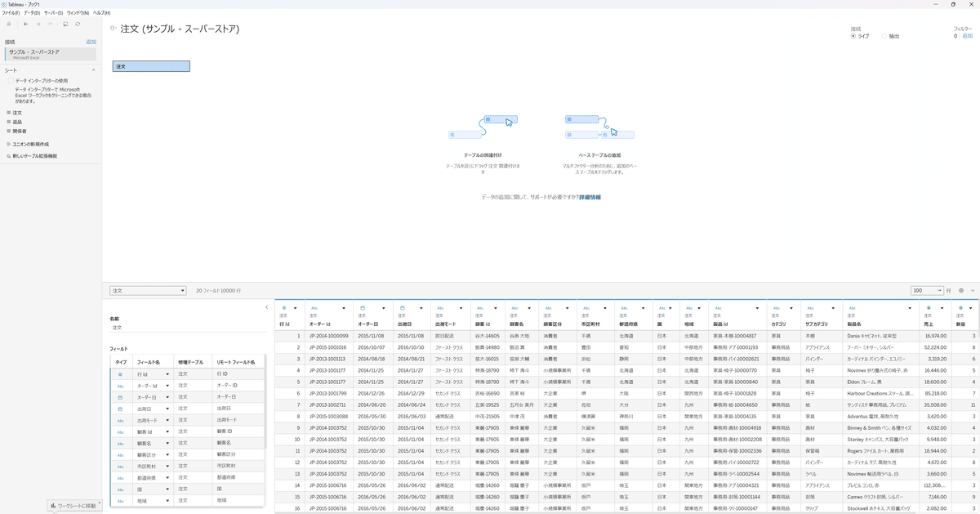Screen dimensions: 980x514
Task: Click 追加 link under フィルター
Action: click(968, 36)
